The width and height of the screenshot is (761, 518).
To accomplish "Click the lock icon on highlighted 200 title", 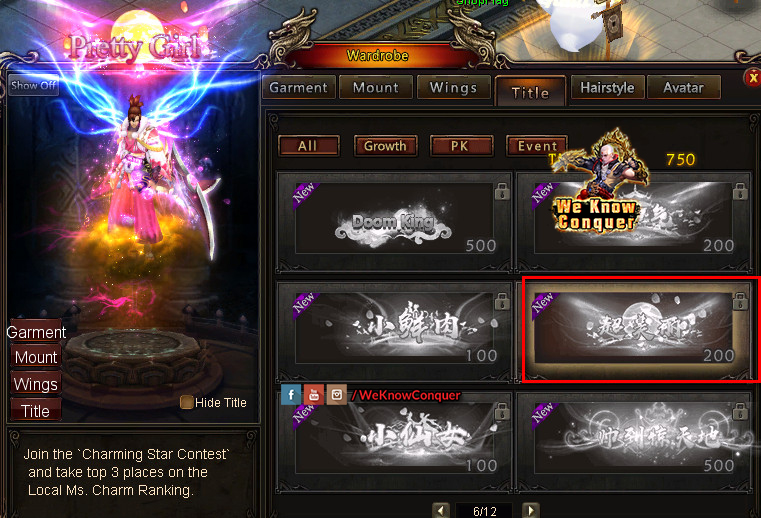I will (740, 301).
